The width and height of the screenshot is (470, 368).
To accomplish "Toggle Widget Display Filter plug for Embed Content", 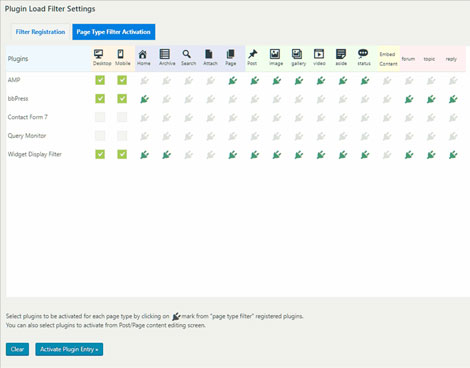I will [x=387, y=155].
